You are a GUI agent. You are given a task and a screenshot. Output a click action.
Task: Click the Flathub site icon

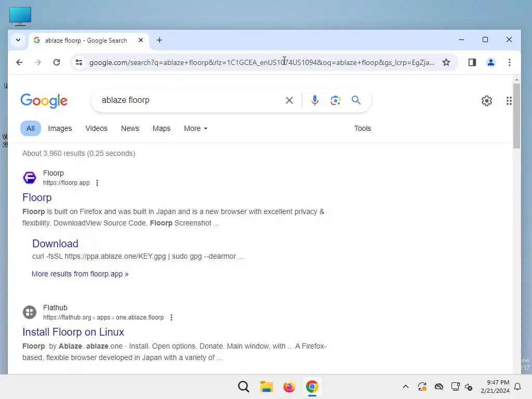coord(30,312)
